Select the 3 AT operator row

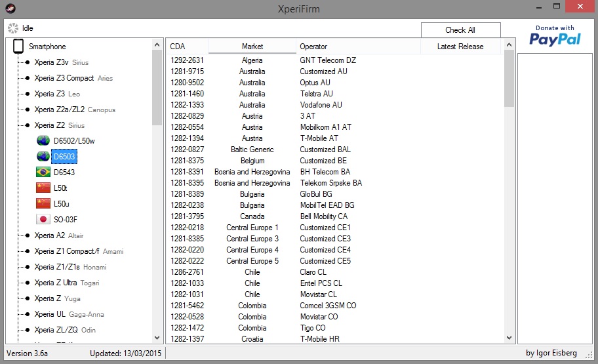[335, 116]
